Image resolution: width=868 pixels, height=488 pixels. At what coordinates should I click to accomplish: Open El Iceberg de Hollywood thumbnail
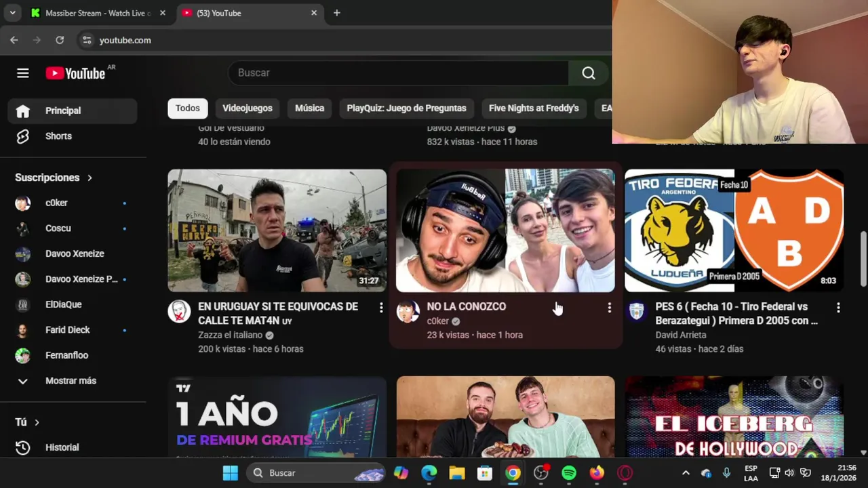pos(734,418)
